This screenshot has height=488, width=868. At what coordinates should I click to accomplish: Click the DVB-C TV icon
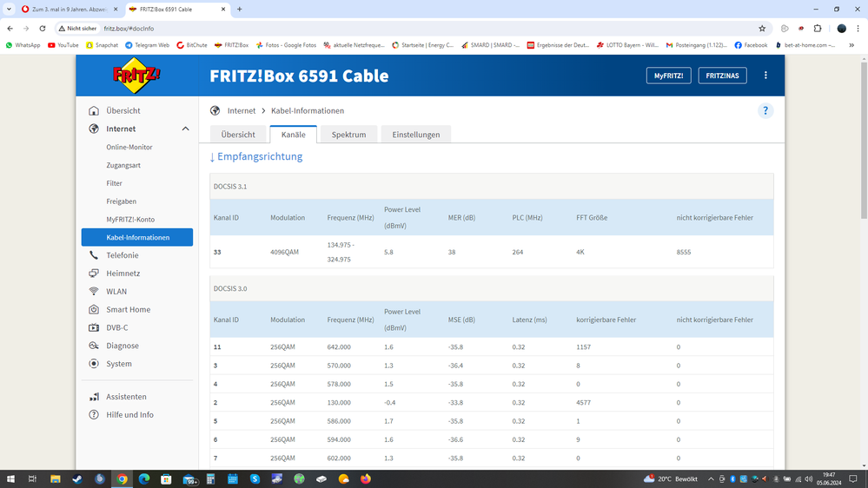(94, 327)
